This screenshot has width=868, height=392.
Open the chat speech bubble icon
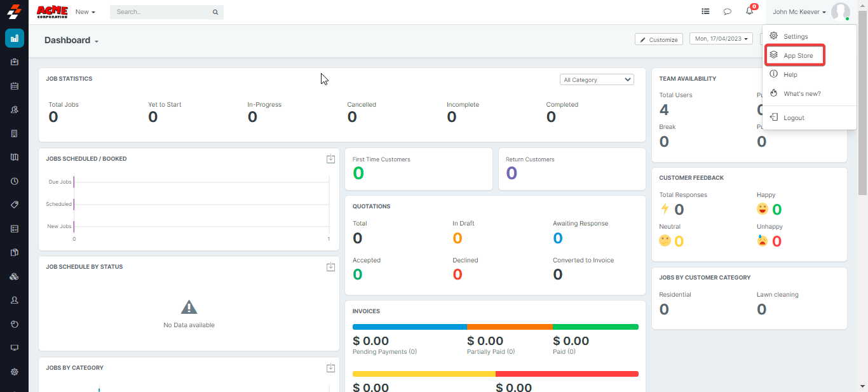(x=728, y=11)
